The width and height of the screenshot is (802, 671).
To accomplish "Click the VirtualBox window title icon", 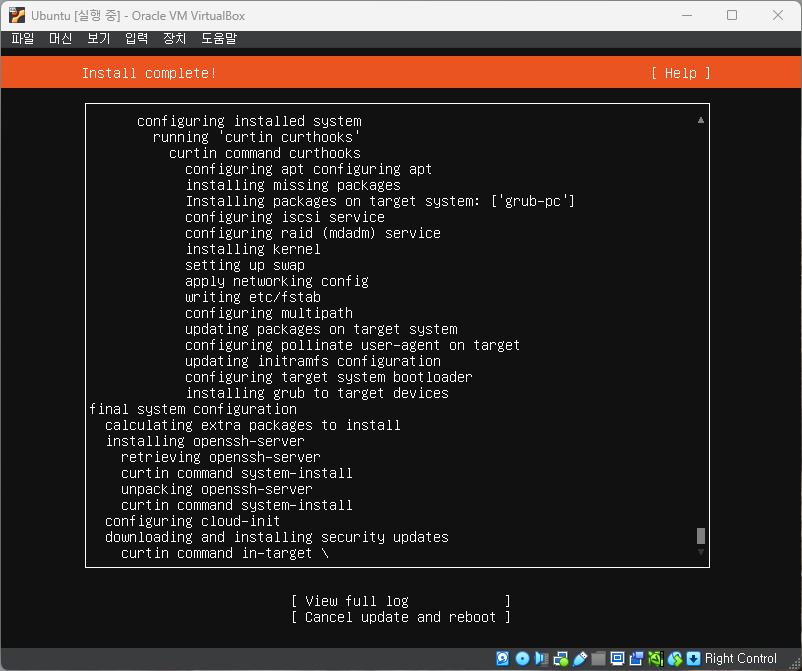I will (x=16, y=15).
